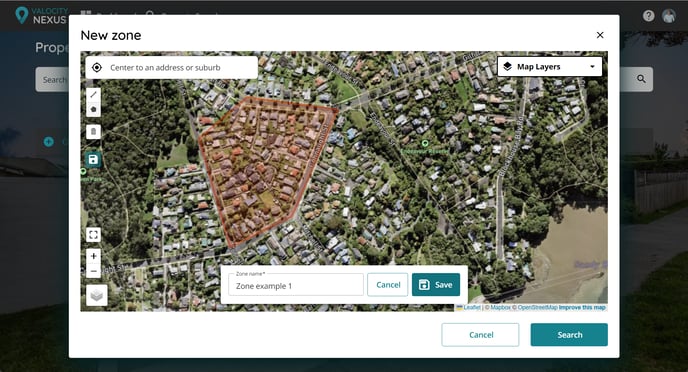Expand the Map Layers dropdown
Viewport: 688px width, 372px height.
(x=549, y=67)
